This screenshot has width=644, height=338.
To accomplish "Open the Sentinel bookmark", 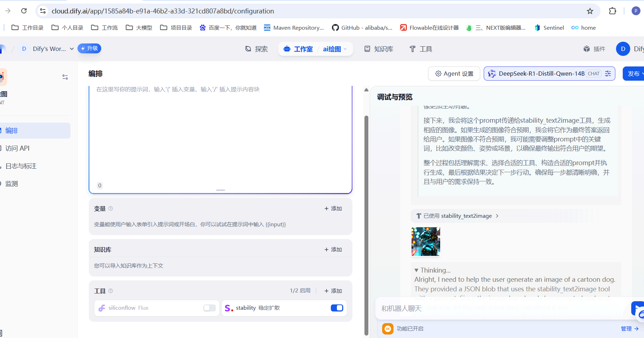I will [x=549, y=28].
